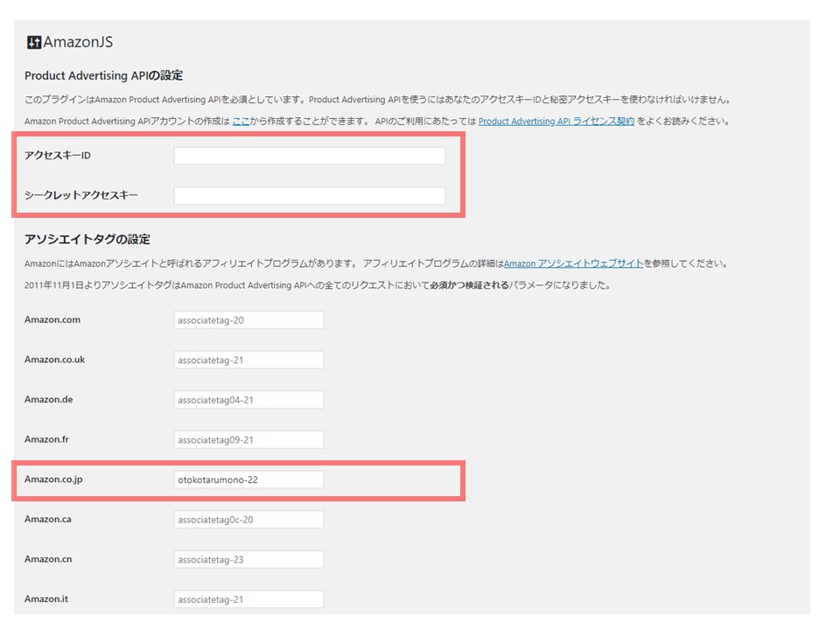Focus the Amazon.it associate tag field
The width and height of the screenshot is (840, 630).
point(248,599)
